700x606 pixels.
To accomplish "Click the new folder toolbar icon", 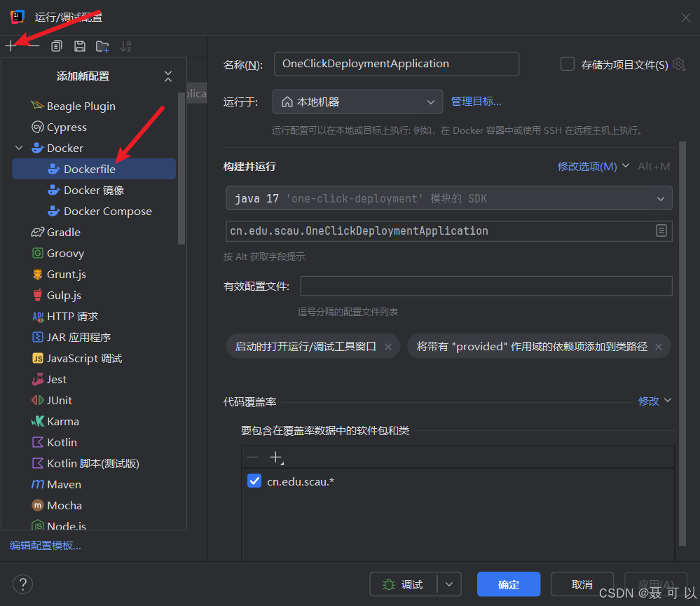I will pyautogui.click(x=103, y=46).
